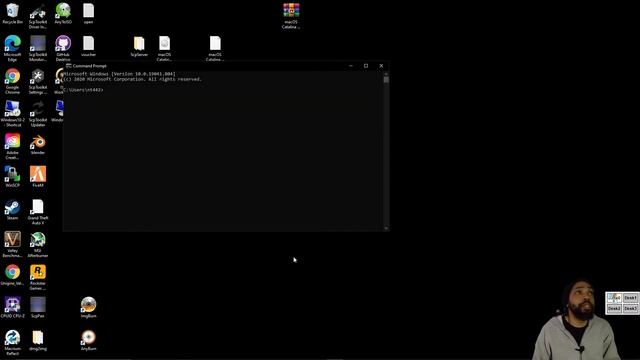The height and width of the screenshot is (360, 640).
Task: Select the Steam desktop shortcut
Action: pos(12,210)
